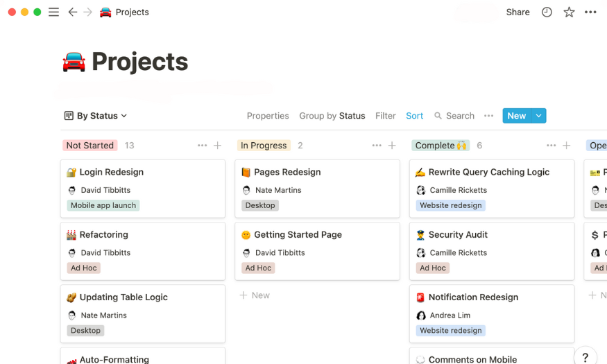Go back with the left arrow
607x364 pixels.
tap(72, 12)
